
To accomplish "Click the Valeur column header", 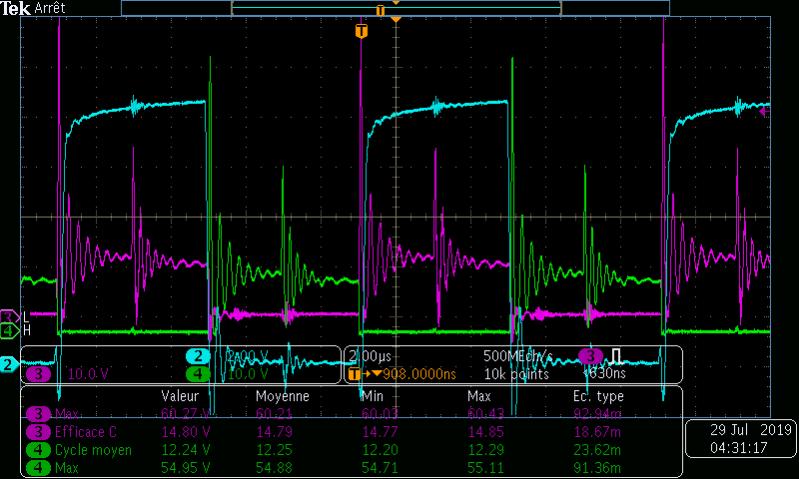I will (x=180, y=396).
